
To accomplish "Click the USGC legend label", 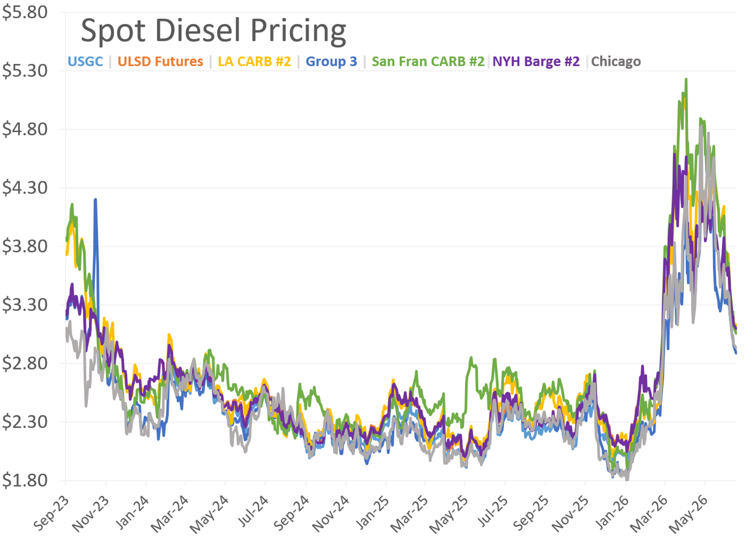I will click(85, 62).
